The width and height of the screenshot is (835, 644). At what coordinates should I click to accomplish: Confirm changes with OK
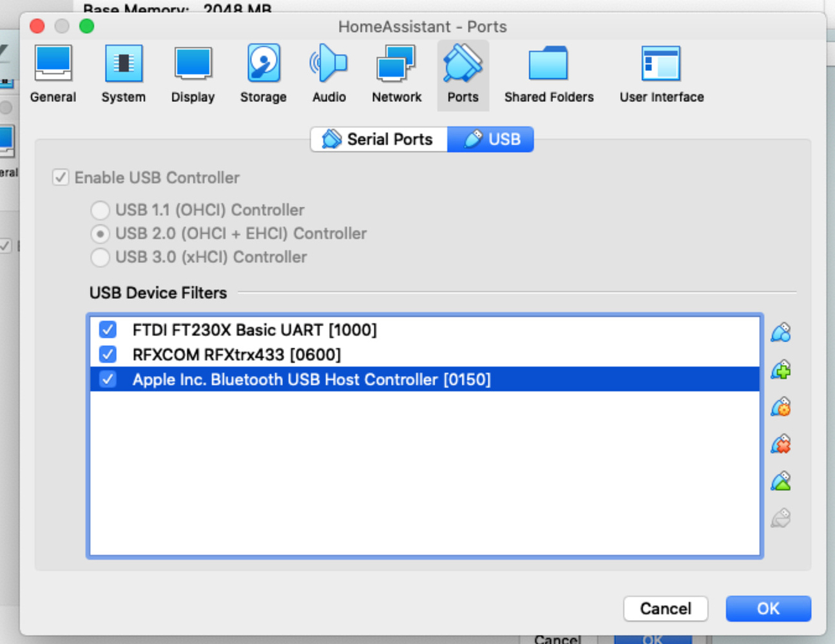768,609
